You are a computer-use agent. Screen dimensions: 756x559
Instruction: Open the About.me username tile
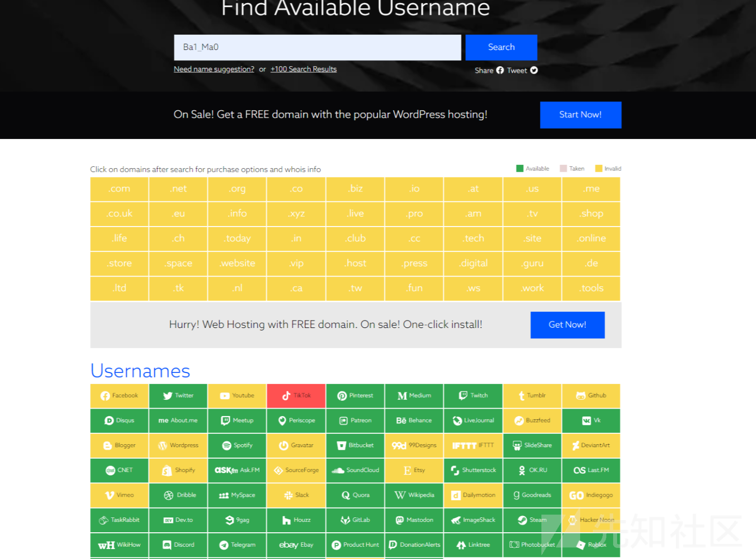(x=178, y=420)
